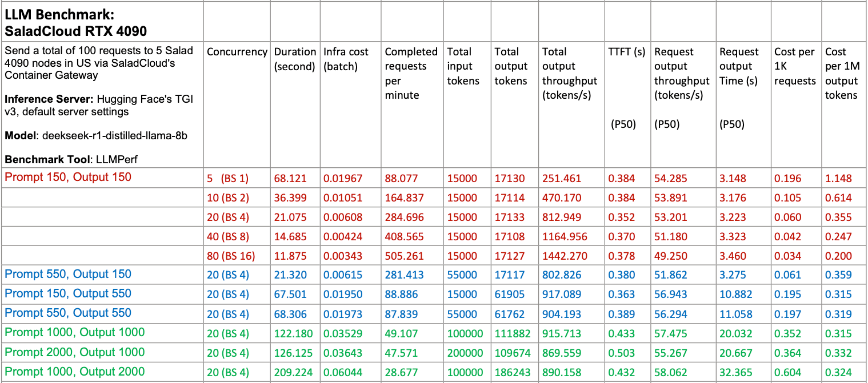Click the '80 (BS 16)' concurrency cell
868x383 pixels.
(x=231, y=256)
